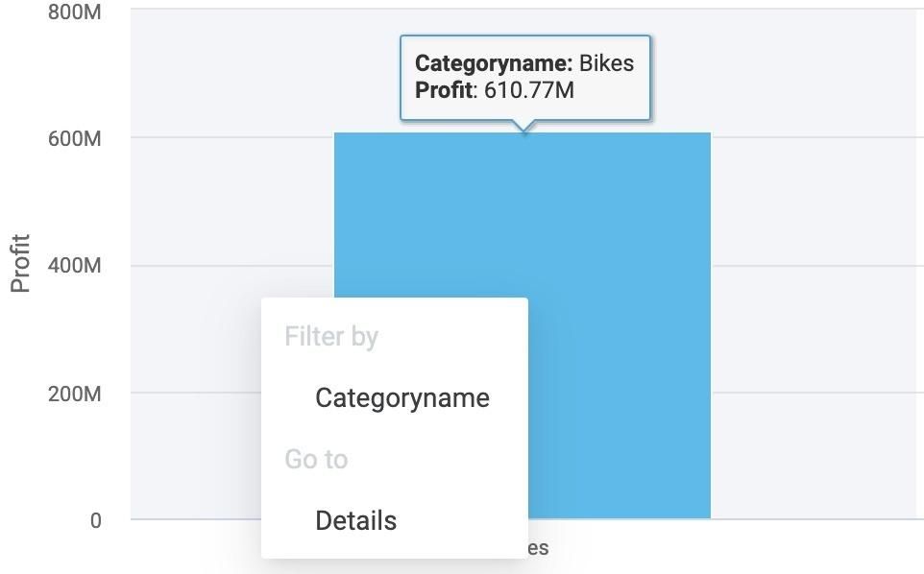Click the Profit: 610.77M tooltip value
Viewport: 924px width, 574px height.
528,90
